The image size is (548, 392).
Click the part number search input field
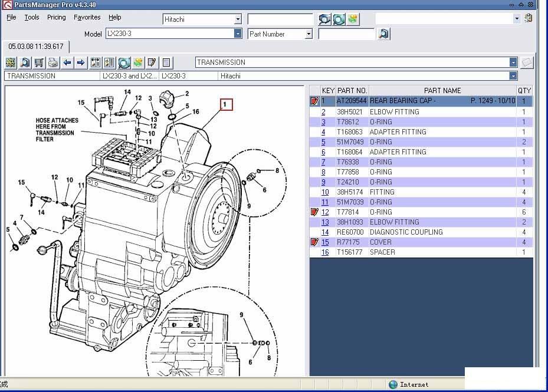pyautogui.click(x=346, y=34)
